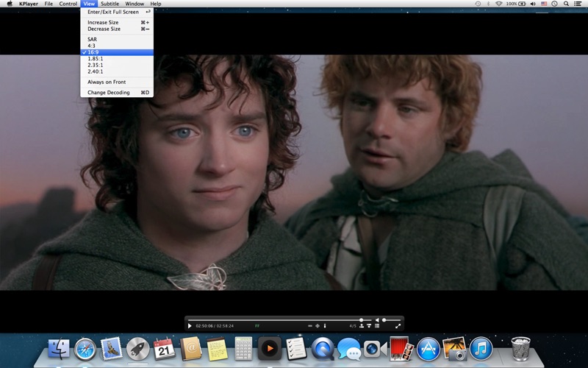588x368 pixels.
Task: Click the 4/5 playlist counter
Action: click(353, 326)
